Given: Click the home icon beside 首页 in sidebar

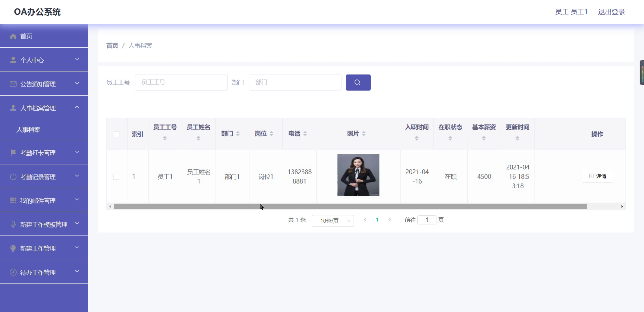Looking at the screenshot, I should (13, 36).
